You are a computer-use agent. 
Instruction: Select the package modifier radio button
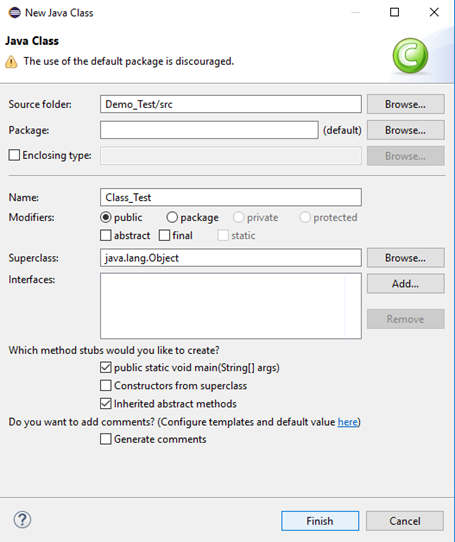(x=172, y=217)
